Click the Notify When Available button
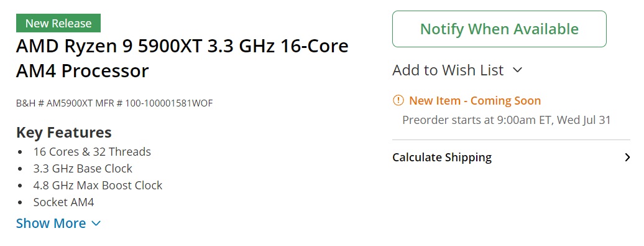This screenshot has width=644, height=246. coord(499,29)
